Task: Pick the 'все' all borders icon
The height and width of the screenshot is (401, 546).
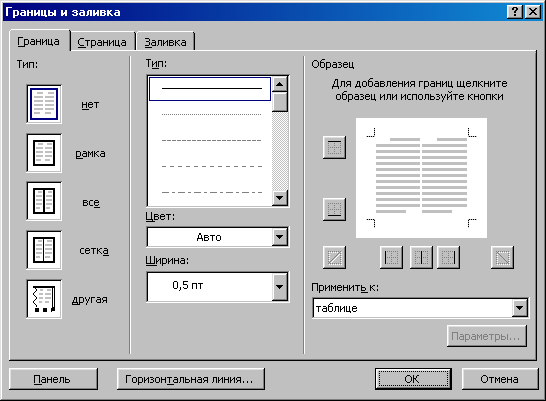Action: pyautogui.click(x=44, y=201)
